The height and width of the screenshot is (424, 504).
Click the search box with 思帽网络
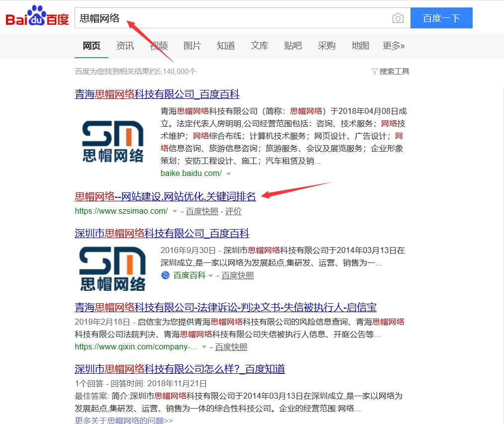tap(243, 18)
